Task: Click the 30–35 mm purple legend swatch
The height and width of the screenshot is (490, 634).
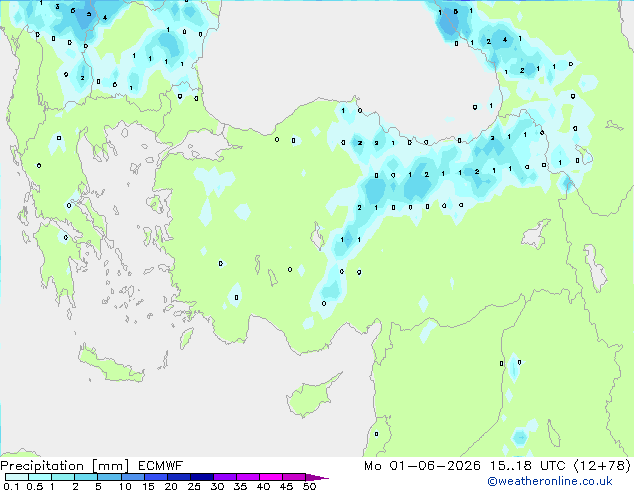Action: click(225, 477)
